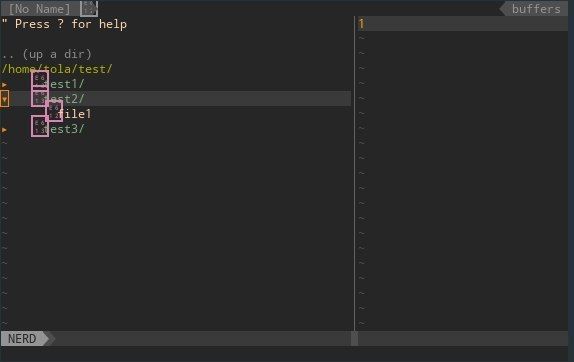
Task: Click line number 1 in right pane
Action: click(362, 24)
